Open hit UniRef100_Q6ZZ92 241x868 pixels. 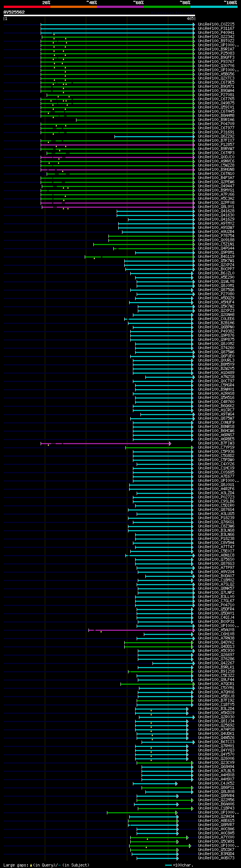[x=216, y=136]
